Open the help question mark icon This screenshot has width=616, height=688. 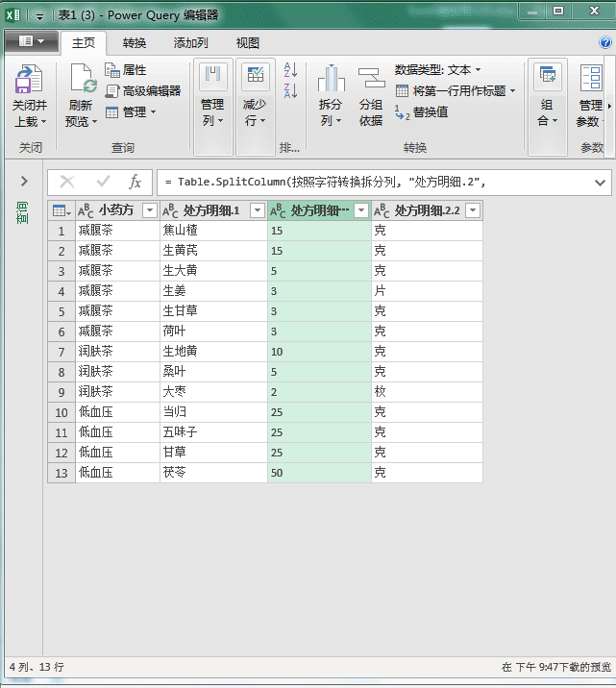click(605, 42)
